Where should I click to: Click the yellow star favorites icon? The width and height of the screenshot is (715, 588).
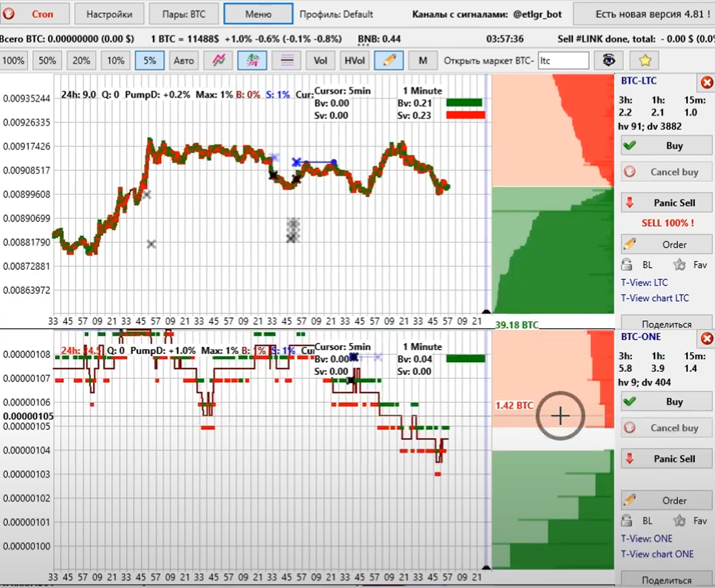(645, 61)
